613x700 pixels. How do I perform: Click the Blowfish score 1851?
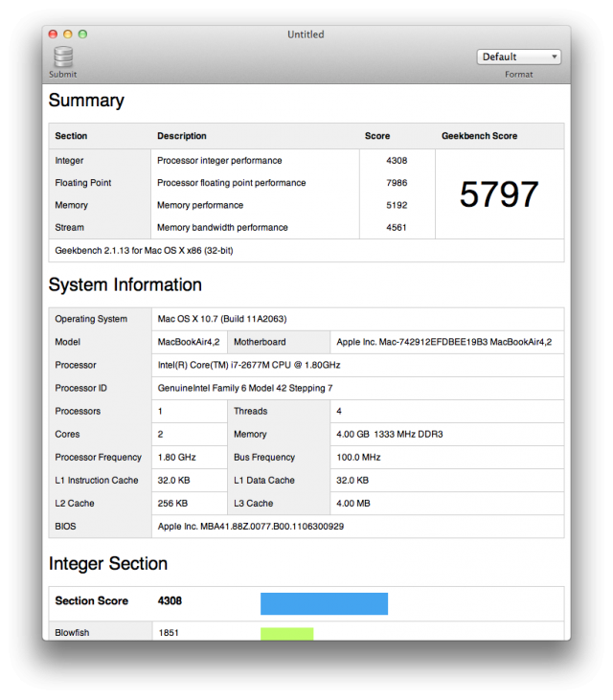pos(169,633)
